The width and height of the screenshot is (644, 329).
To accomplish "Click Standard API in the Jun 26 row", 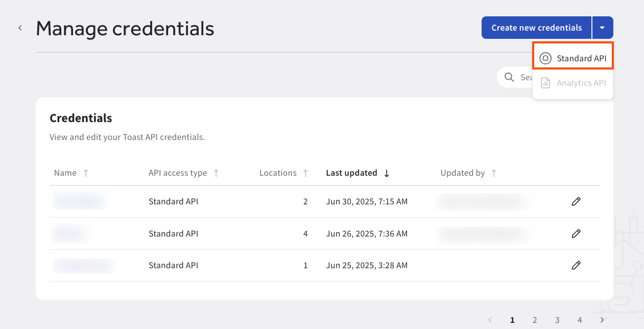I will (x=173, y=233).
